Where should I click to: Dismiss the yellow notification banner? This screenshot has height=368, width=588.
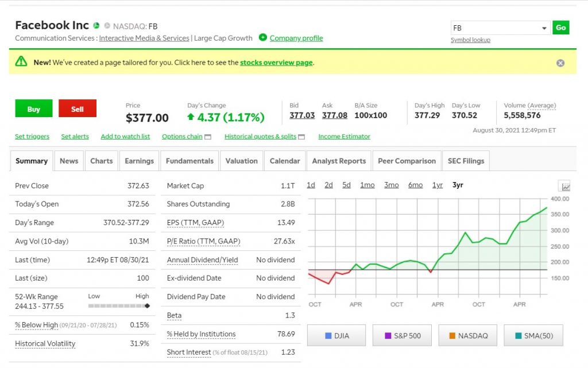560,63
